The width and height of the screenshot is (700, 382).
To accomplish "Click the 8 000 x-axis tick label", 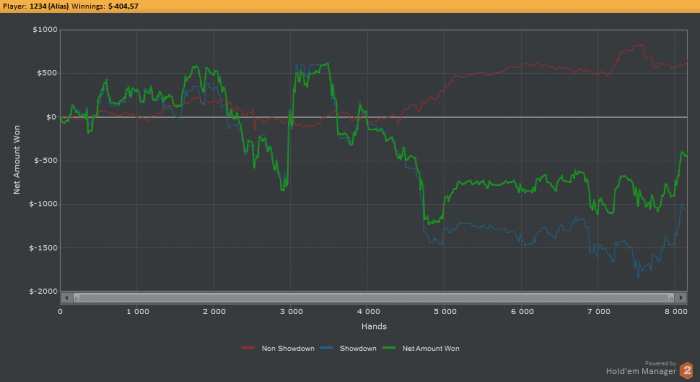I will click(676, 311).
